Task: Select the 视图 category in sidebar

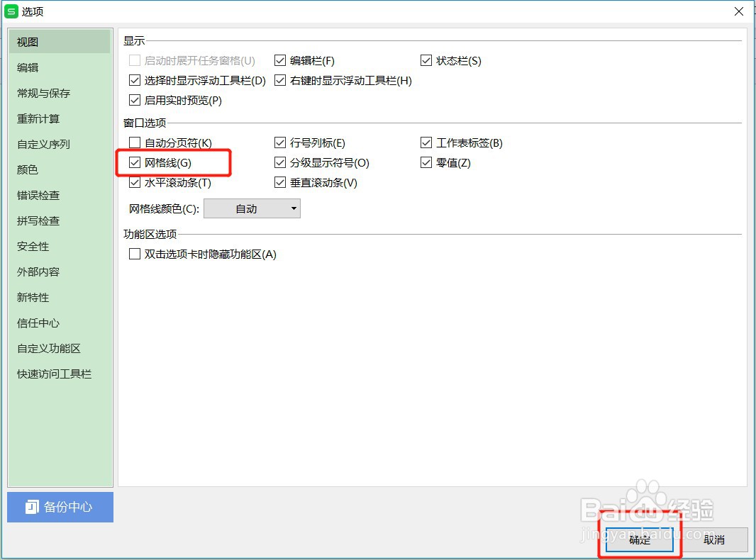Action: [60, 42]
